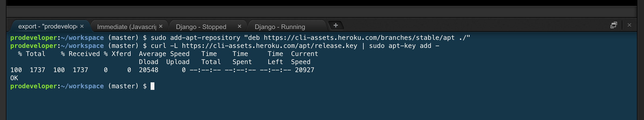
Task: Close the Immediate (Javascript) tab
Action: (x=161, y=26)
